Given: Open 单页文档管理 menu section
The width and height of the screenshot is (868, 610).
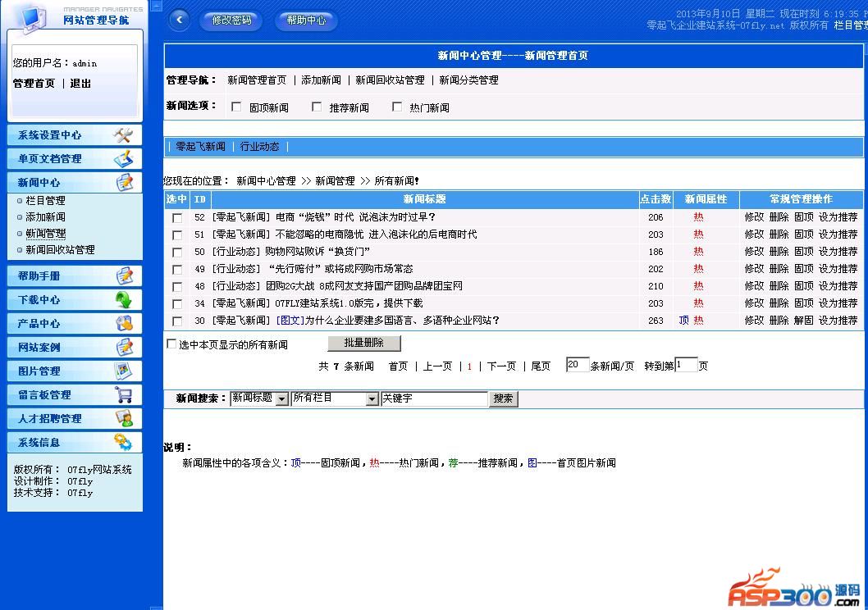Looking at the screenshot, I should click(75, 159).
